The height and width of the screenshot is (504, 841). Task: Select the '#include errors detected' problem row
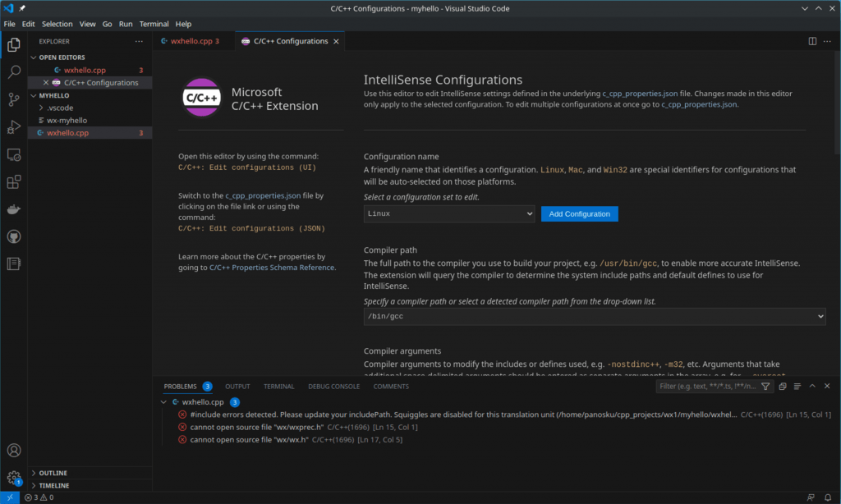(x=496, y=415)
